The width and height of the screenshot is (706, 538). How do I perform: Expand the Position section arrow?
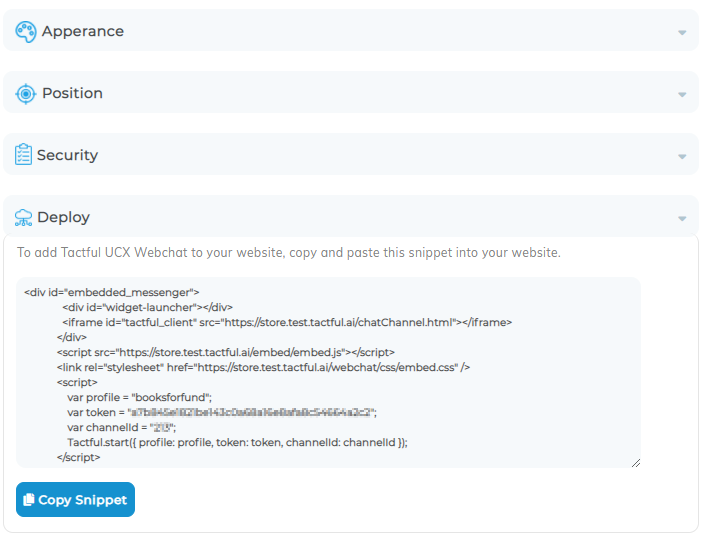[682, 95]
